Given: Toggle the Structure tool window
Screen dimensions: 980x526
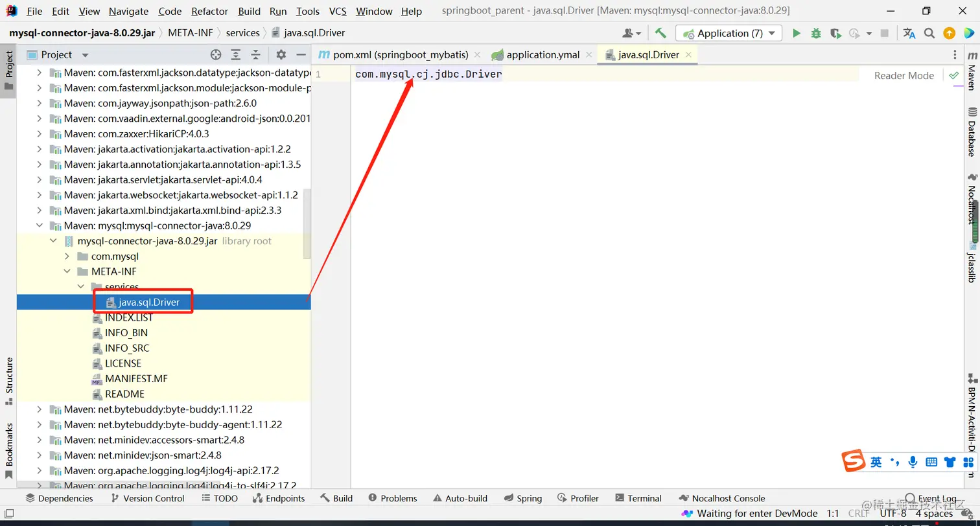Looking at the screenshot, I should click(x=9, y=381).
